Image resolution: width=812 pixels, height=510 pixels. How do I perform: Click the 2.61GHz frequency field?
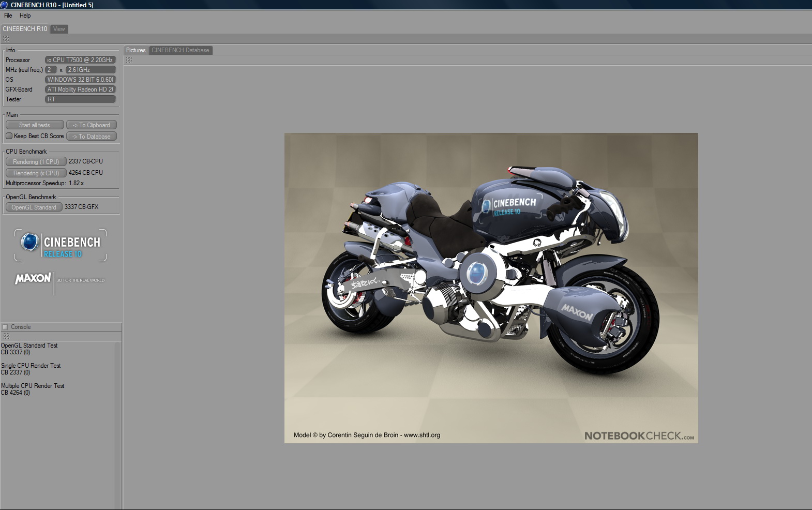(x=91, y=70)
